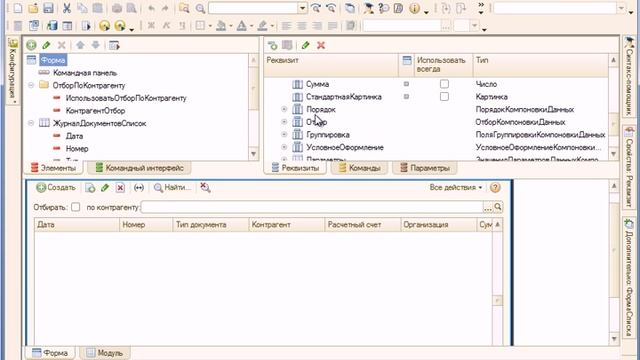
Task: Switch to the Модуль tab
Action: coord(105,353)
